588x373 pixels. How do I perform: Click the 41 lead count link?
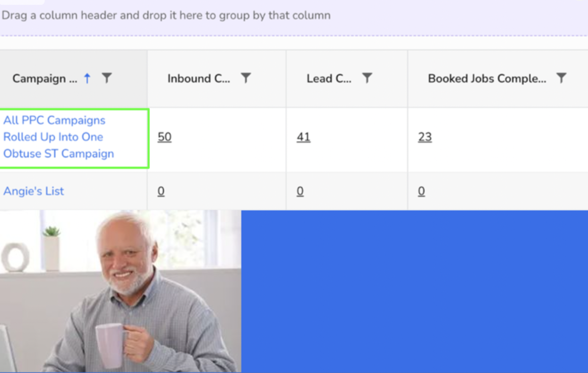click(303, 137)
